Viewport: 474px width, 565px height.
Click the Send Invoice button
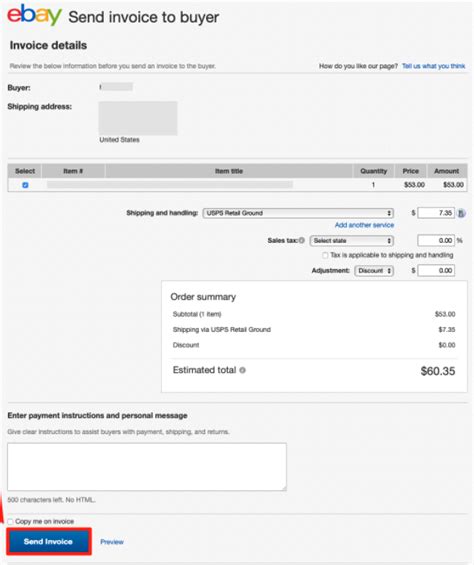click(48, 542)
